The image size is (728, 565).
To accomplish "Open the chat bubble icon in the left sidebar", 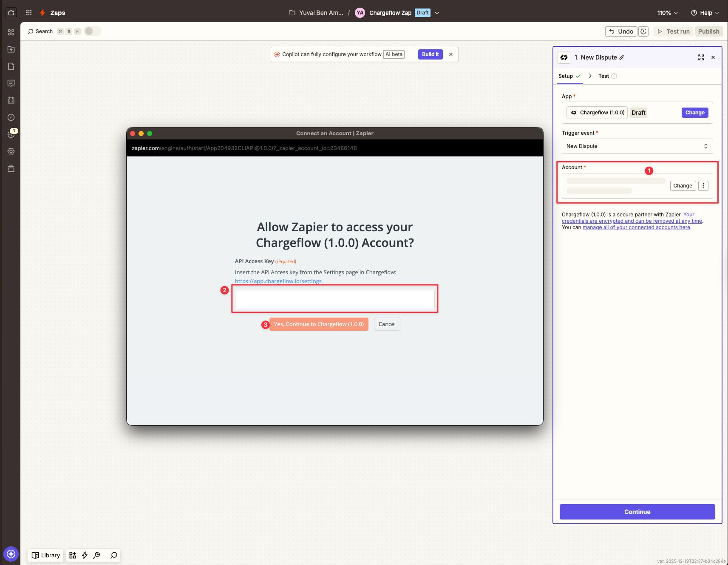I will pyautogui.click(x=11, y=83).
